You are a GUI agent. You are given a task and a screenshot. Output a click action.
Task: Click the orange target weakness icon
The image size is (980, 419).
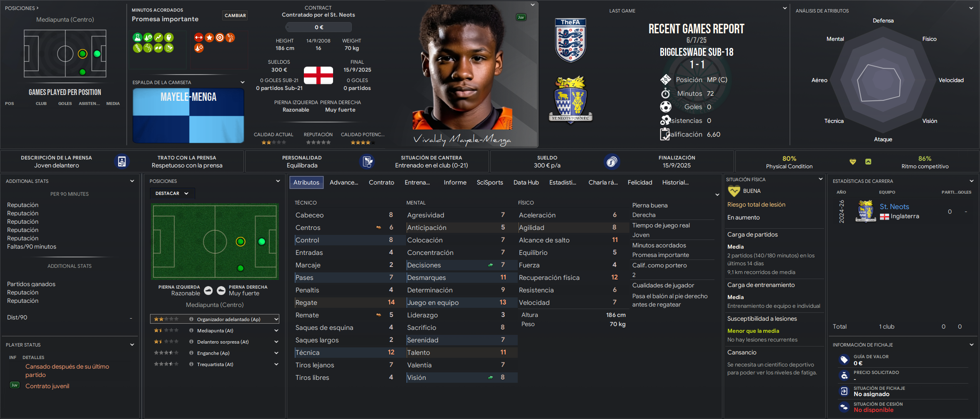point(220,37)
